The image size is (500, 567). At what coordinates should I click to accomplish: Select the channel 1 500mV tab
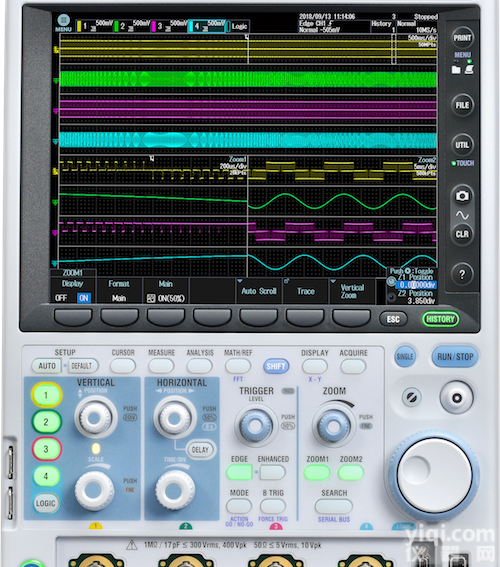pyautogui.click(x=94, y=26)
